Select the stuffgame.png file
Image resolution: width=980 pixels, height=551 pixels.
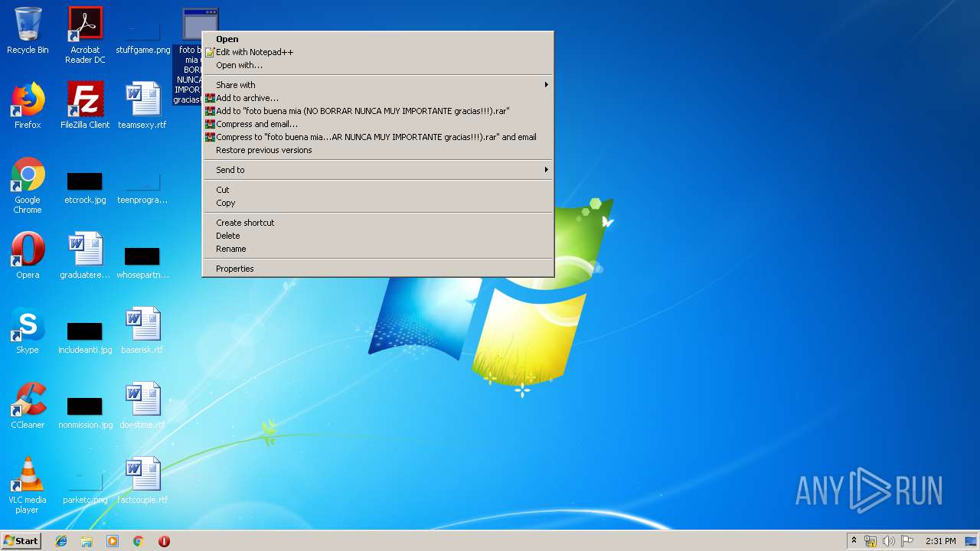click(x=143, y=34)
